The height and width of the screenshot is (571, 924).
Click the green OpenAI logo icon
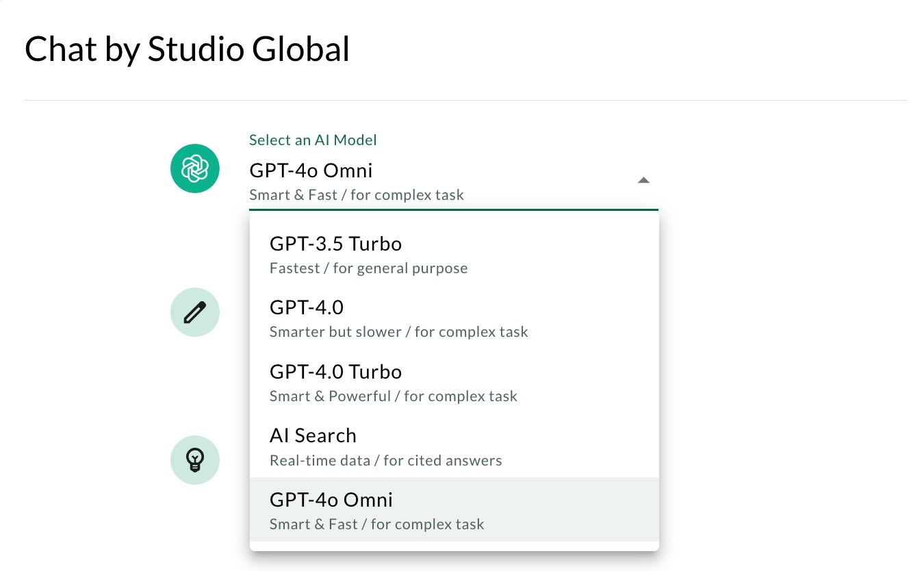click(x=194, y=168)
